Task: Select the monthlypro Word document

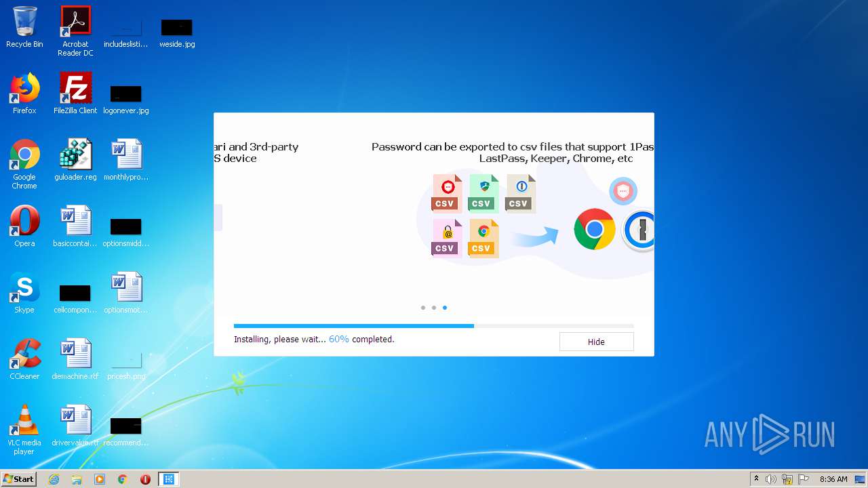Action: pyautogui.click(x=126, y=160)
